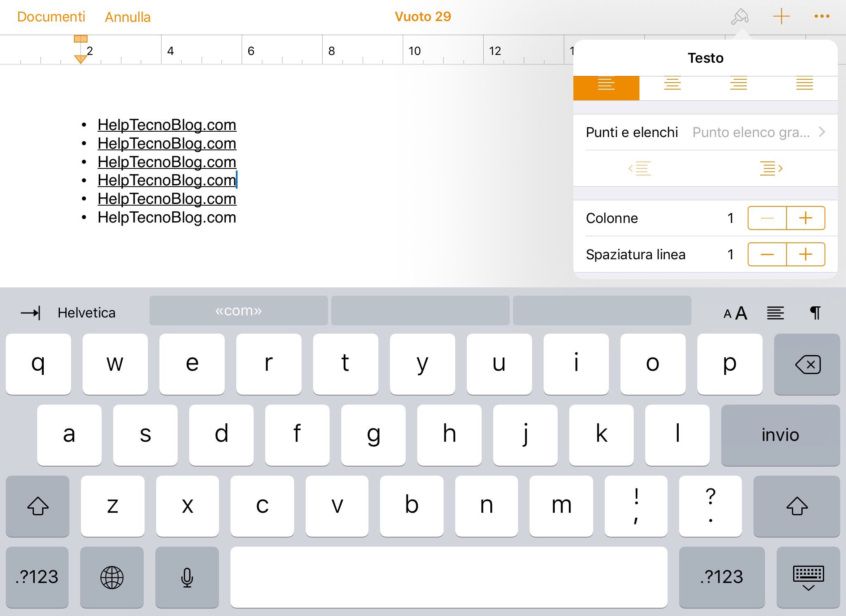Open the Helvetica font picker

coord(86,313)
